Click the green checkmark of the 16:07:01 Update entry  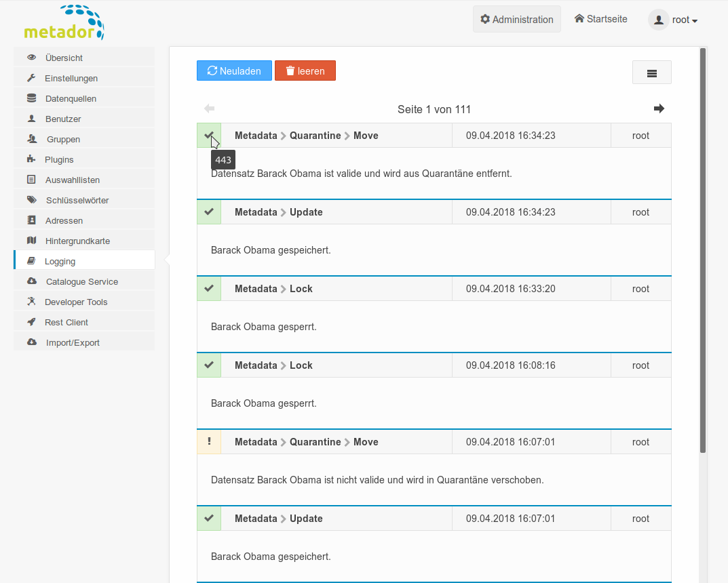pos(209,518)
